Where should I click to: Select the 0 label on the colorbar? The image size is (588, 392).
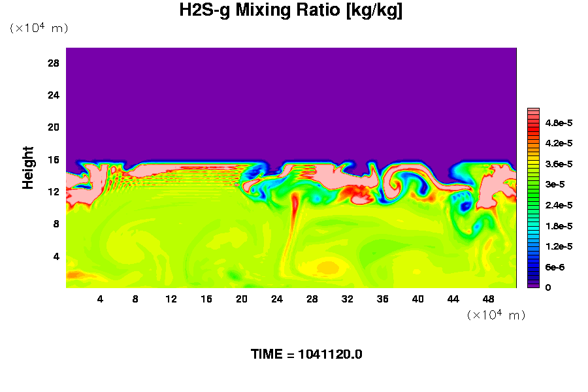click(548, 287)
